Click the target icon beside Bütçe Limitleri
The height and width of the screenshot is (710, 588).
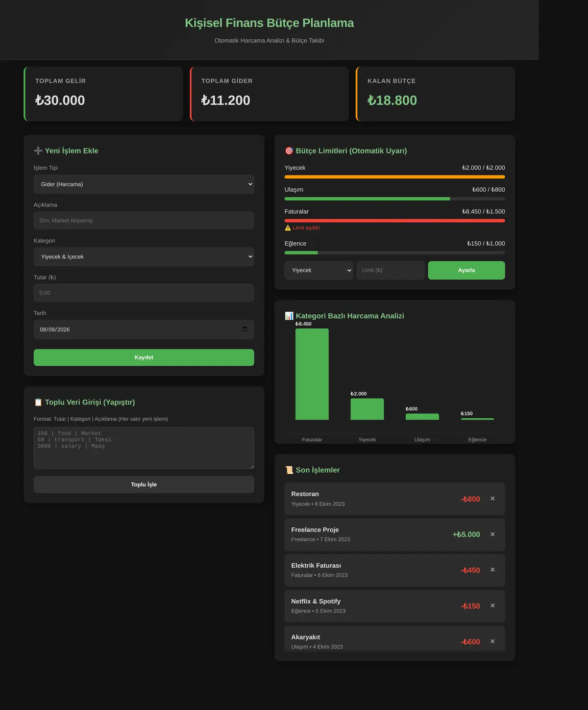coord(289,151)
